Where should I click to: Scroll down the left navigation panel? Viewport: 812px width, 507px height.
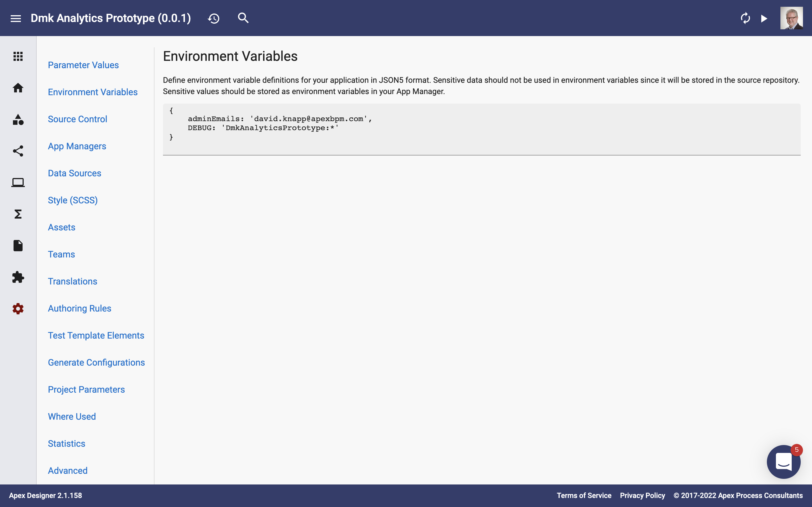coord(154,479)
